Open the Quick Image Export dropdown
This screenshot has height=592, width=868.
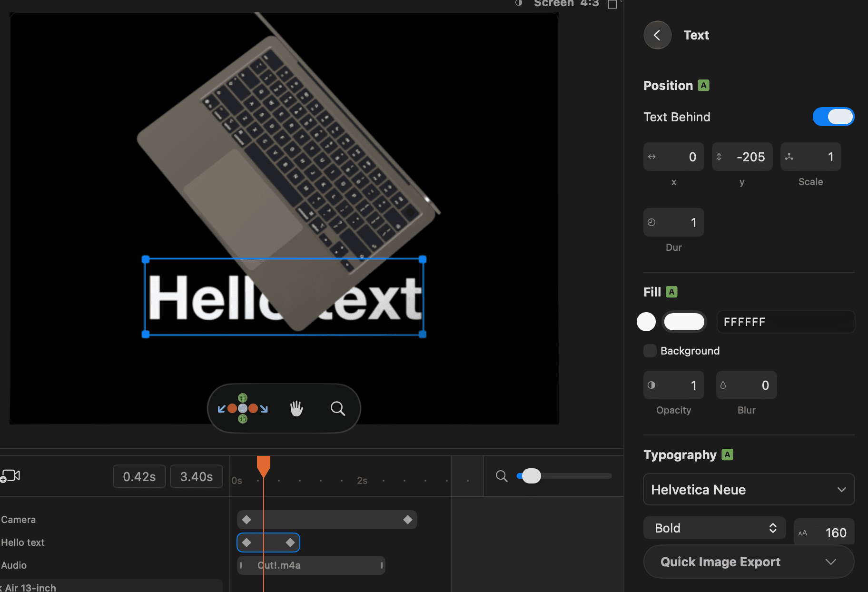click(x=749, y=562)
